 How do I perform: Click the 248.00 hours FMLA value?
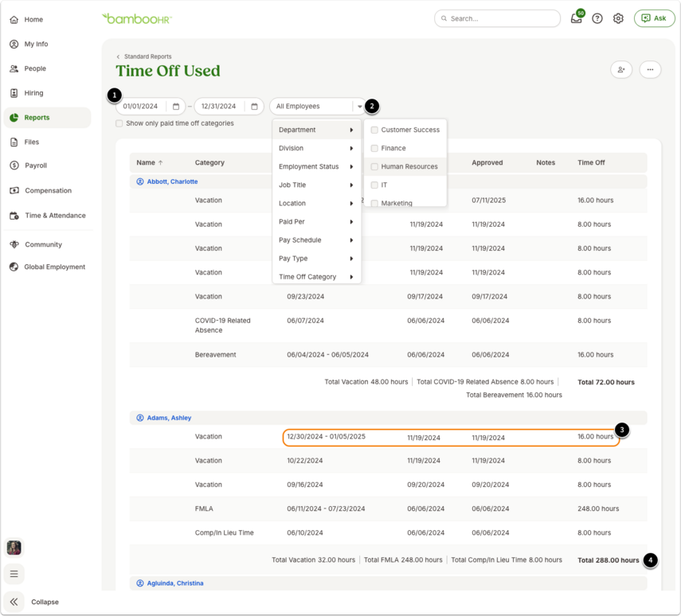[598, 509]
